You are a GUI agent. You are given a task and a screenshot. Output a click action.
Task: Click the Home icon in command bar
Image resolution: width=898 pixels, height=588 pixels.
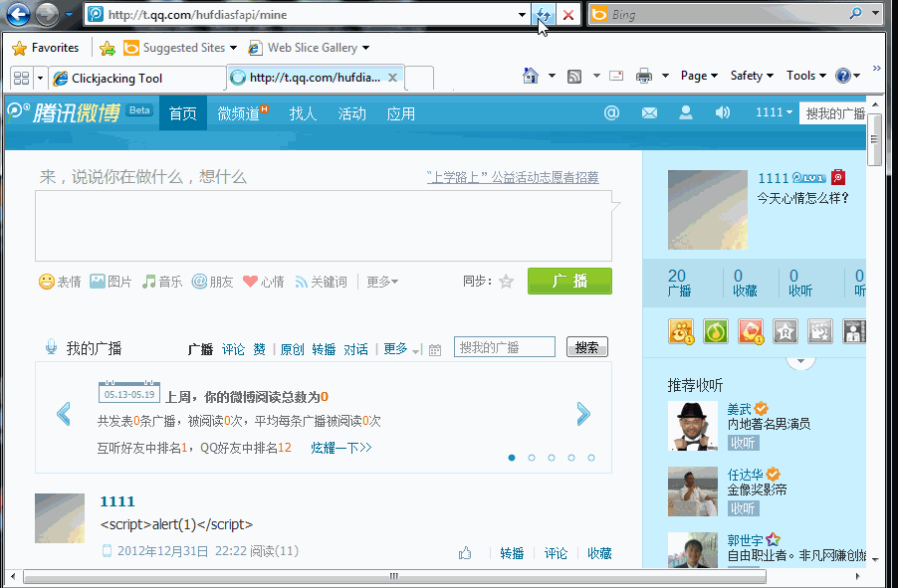click(531, 76)
